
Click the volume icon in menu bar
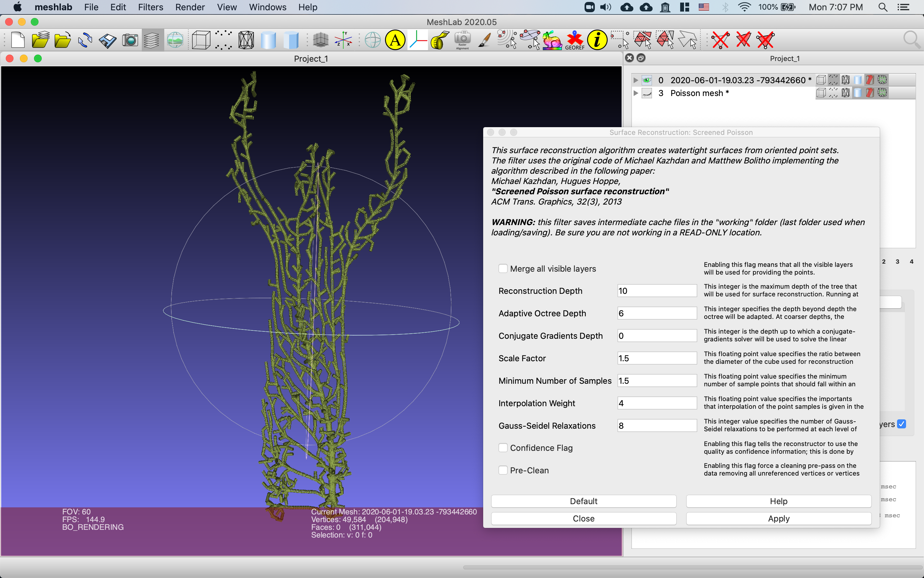[605, 7]
